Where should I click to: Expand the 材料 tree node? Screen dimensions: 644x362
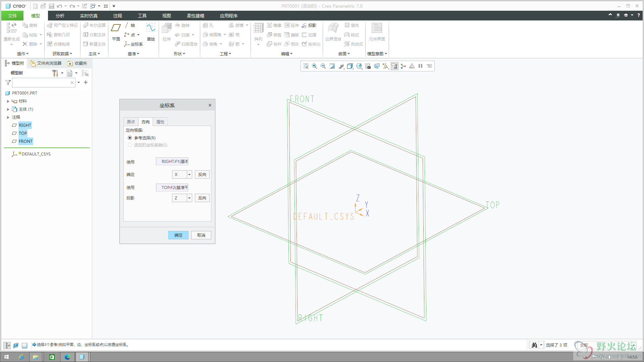pos(8,101)
